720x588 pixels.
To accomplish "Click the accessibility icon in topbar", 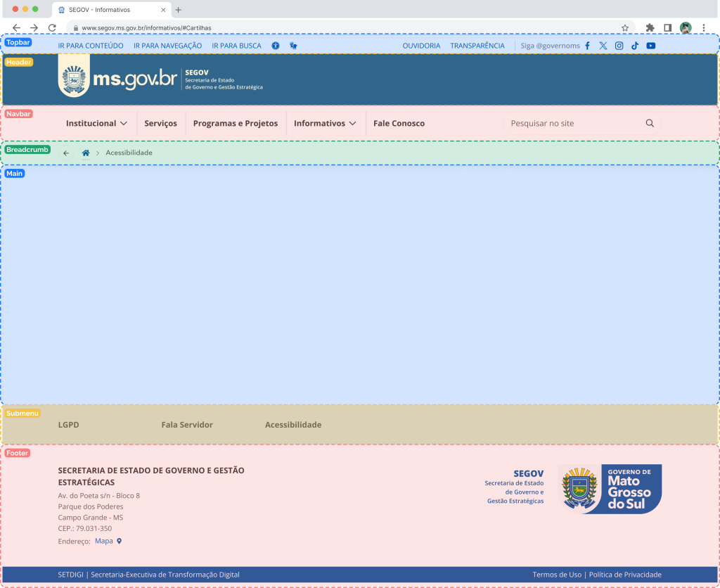I will pos(276,46).
